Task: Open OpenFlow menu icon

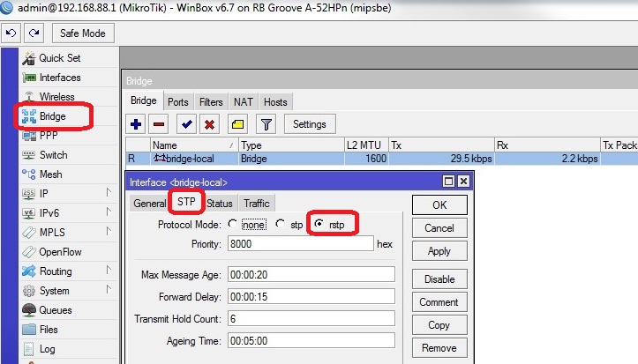Action: [29, 252]
